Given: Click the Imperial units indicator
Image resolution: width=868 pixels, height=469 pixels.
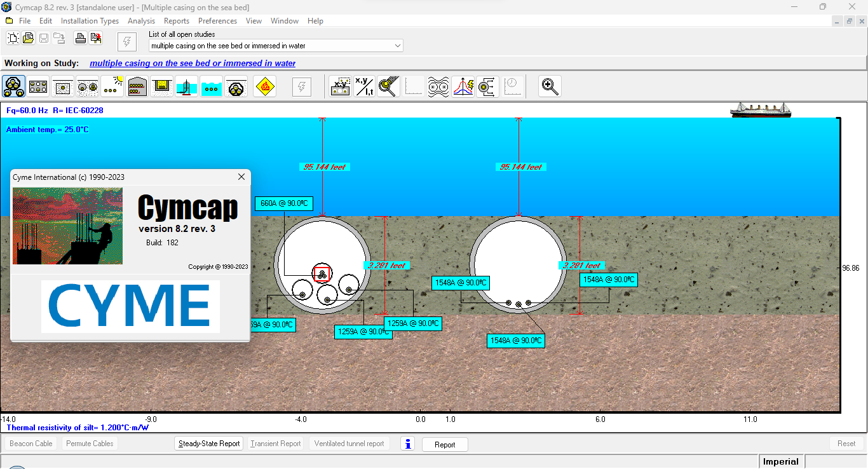Looking at the screenshot, I should (x=781, y=461).
